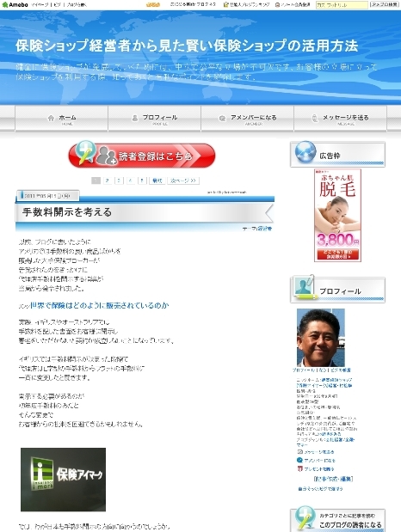
Task: Open the ホーム navigation tab
Action: 61,118
